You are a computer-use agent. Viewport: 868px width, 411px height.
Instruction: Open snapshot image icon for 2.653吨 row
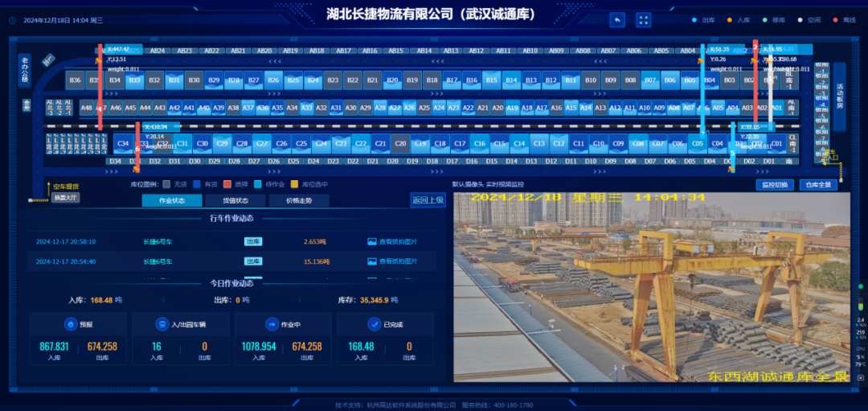[372, 242]
